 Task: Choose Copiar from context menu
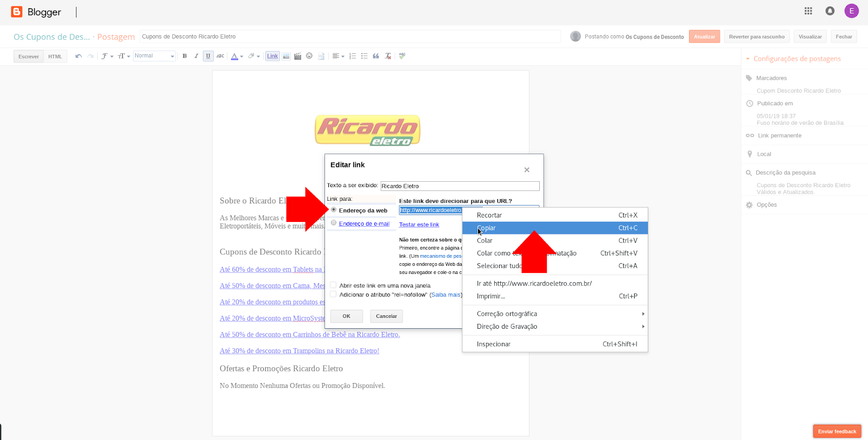[555, 228]
